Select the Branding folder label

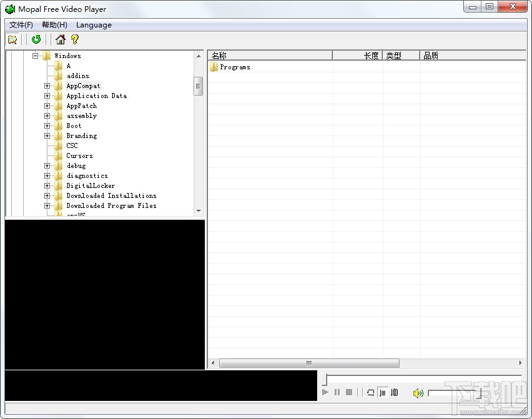pos(81,136)
